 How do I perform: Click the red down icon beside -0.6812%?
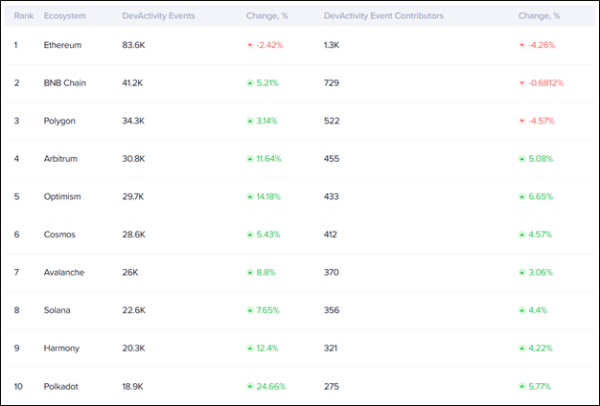coord(523,83)
